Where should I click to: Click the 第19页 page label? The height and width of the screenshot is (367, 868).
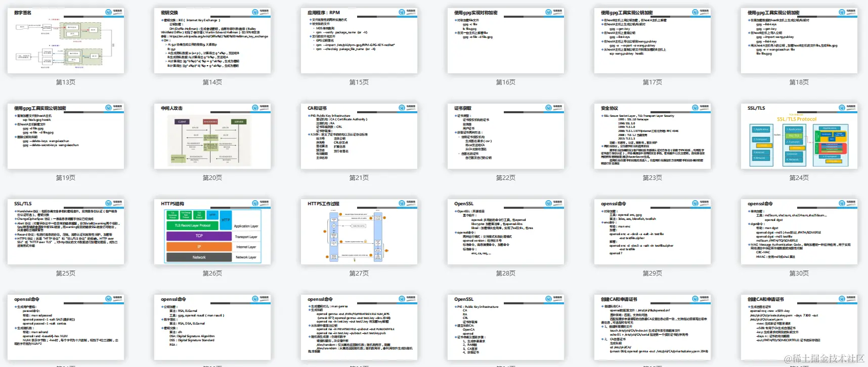click(x=66, y=177)
